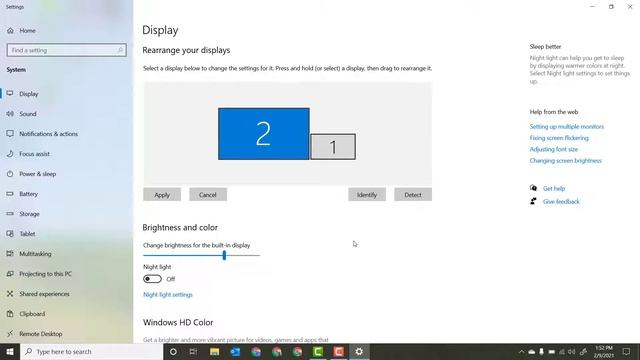Click the OneDrive cloud tray icon
Screen dimensions: 640x360
(531, 351)
